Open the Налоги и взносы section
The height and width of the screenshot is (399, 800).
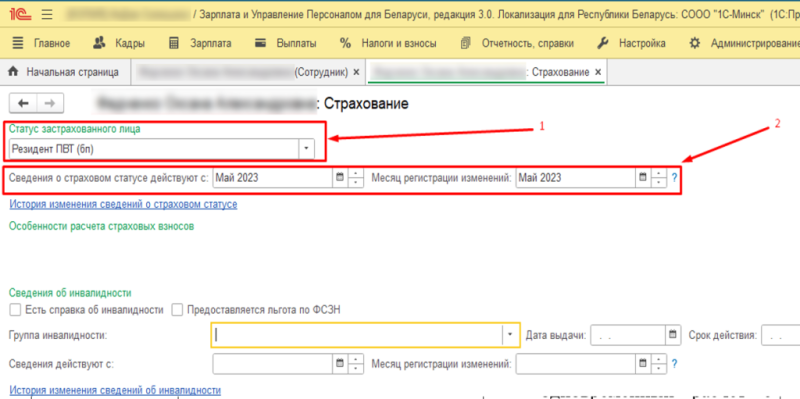[388, 43]
